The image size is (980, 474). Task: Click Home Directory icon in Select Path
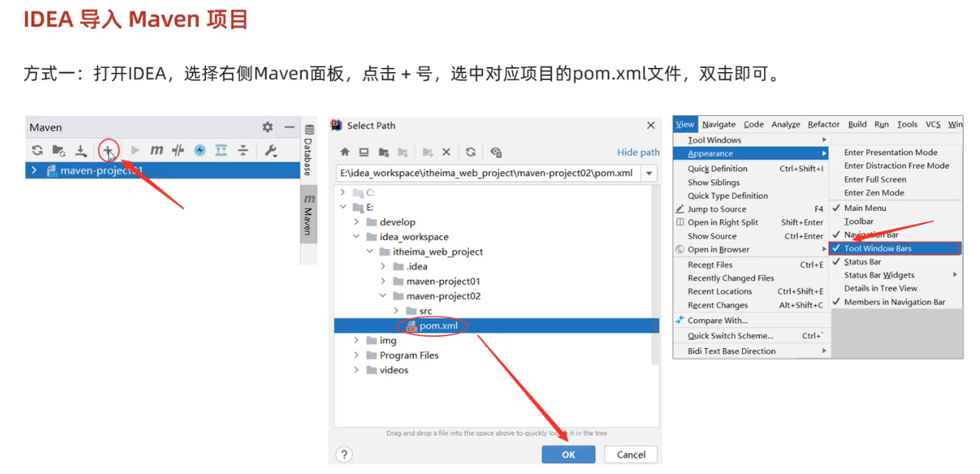(345, 152)
